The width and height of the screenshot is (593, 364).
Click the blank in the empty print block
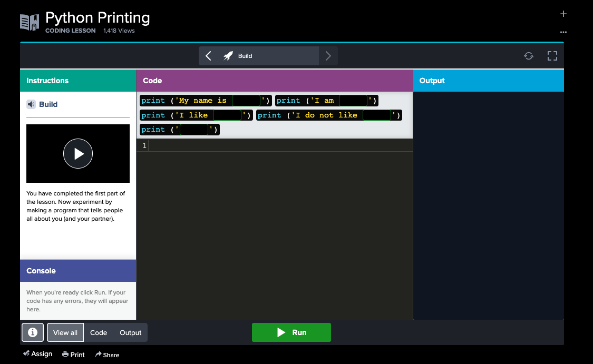(194, 130)
